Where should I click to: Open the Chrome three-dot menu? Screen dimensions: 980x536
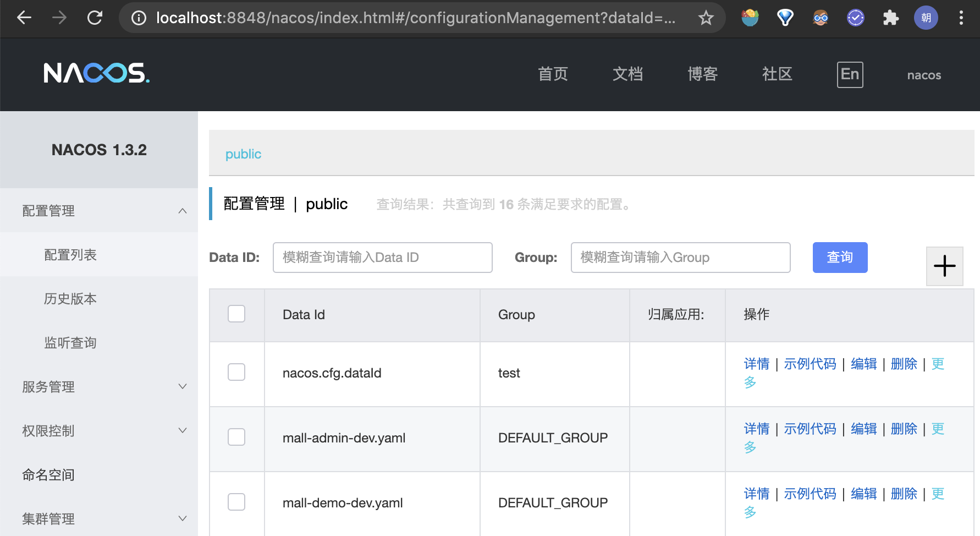(x=961, y=18)
